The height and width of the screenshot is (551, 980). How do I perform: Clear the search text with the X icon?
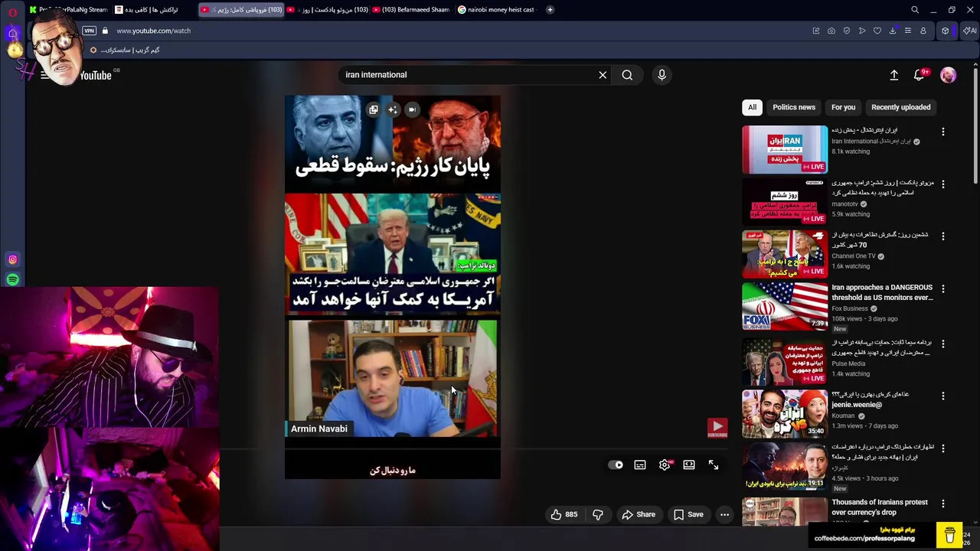point(603,75)
